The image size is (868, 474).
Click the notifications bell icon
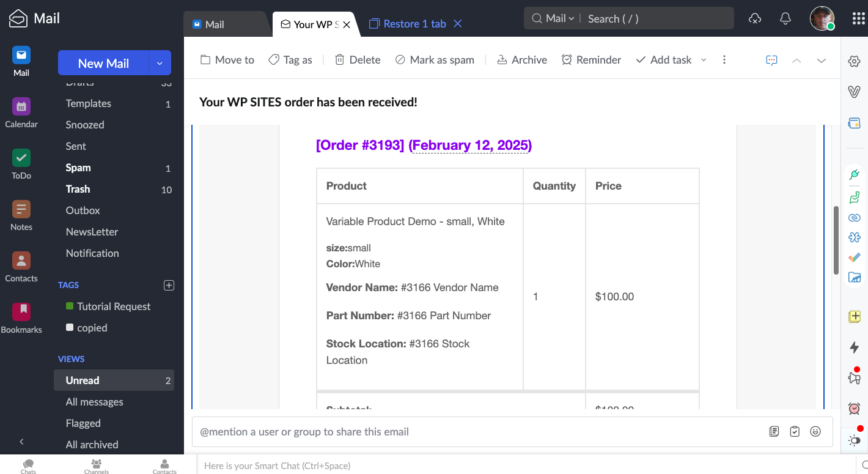click(785, 18)
